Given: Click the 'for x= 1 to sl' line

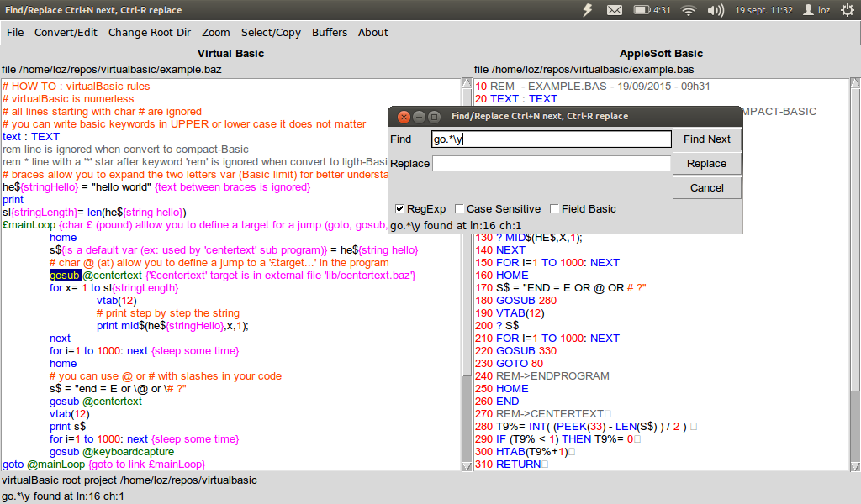Looking at the screenshot, I should 114,288.
